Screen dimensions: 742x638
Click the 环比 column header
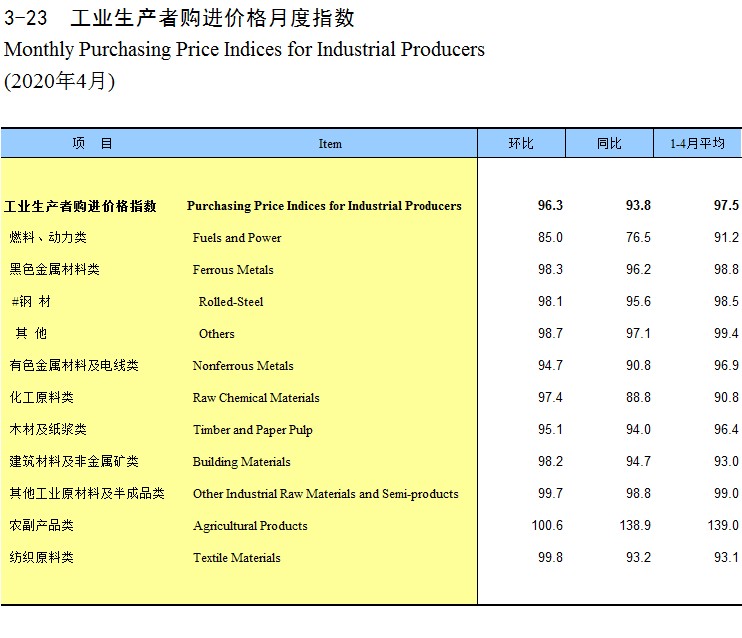tap(521, 143)
